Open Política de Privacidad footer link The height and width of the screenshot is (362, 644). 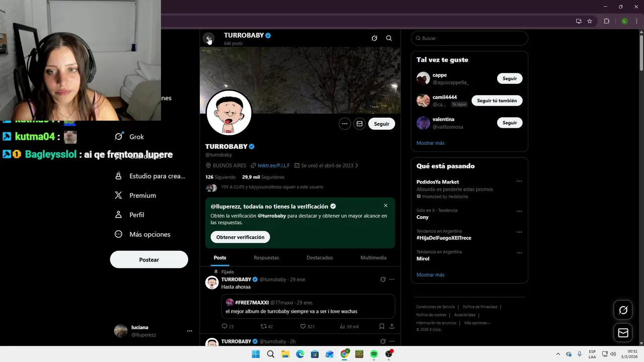tap(480, 307)
